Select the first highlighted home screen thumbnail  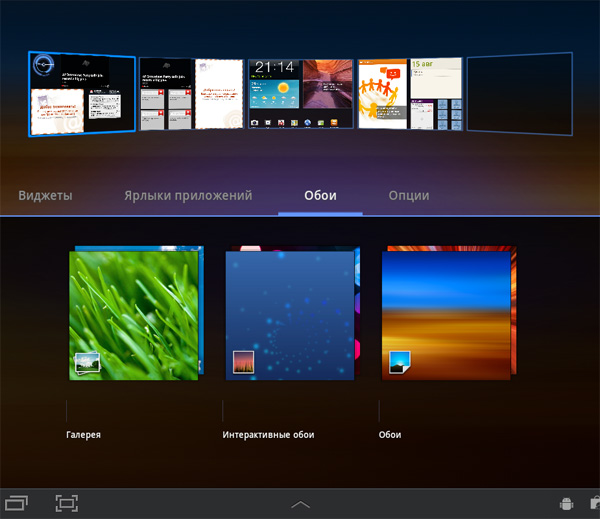coord(82,94)
